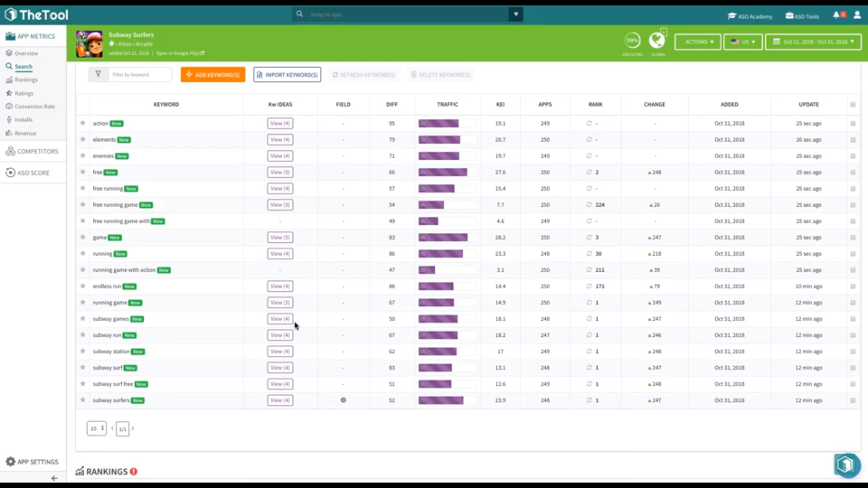
Task: Click the ADD KEYWORD(S) button
Action: (x=212, y=75)
